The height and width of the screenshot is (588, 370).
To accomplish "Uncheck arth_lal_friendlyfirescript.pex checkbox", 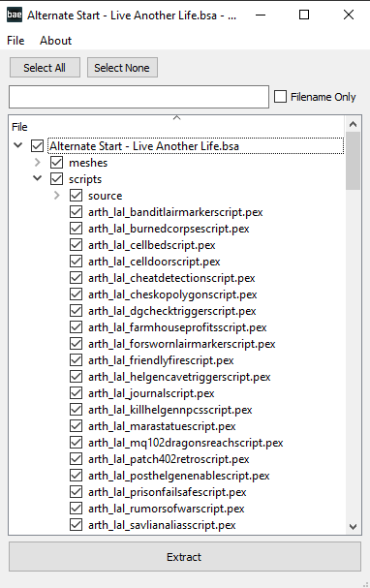I will 77,360.
